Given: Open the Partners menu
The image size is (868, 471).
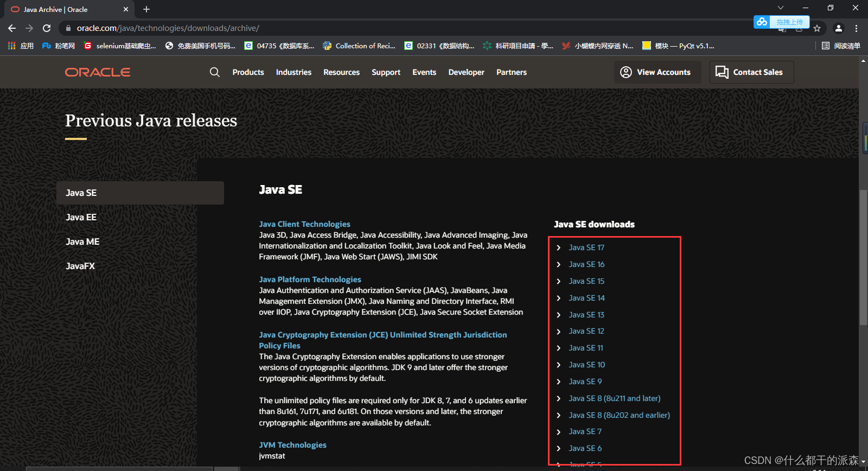Looking at the screenshot, I should click(x=512, y=72).
